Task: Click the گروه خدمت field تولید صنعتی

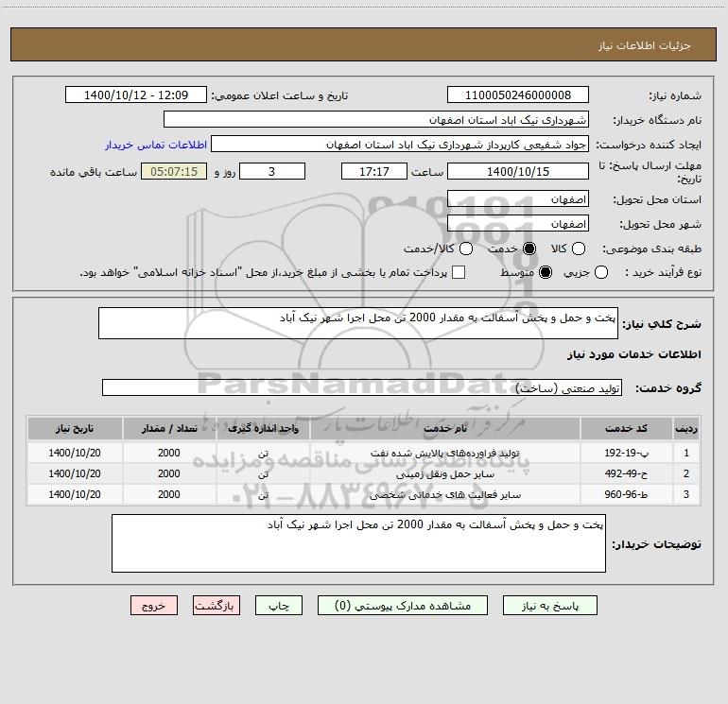Action: click(x=362, y=387)
